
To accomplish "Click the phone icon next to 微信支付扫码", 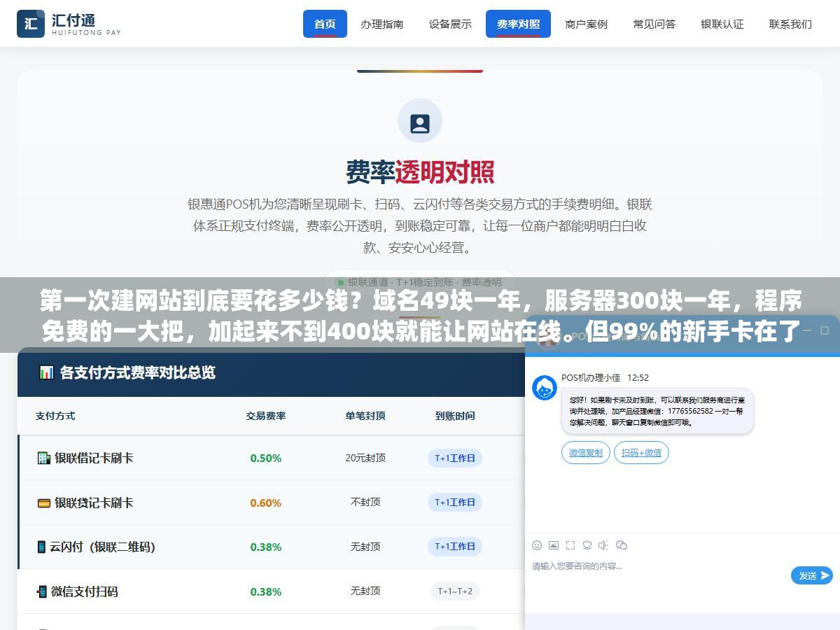I will coord(42,591).
